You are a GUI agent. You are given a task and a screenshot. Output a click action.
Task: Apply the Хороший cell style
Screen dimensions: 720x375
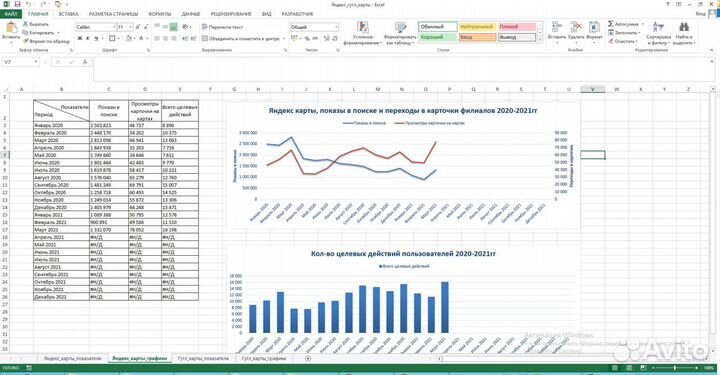coord(438,37)
